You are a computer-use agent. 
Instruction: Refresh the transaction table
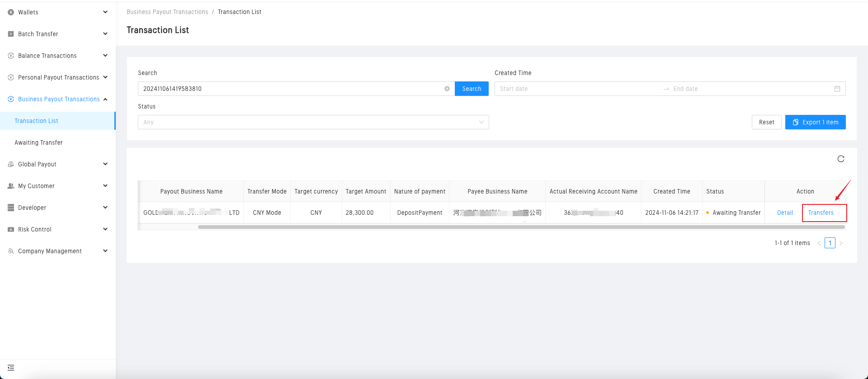[x=841, y=159]
